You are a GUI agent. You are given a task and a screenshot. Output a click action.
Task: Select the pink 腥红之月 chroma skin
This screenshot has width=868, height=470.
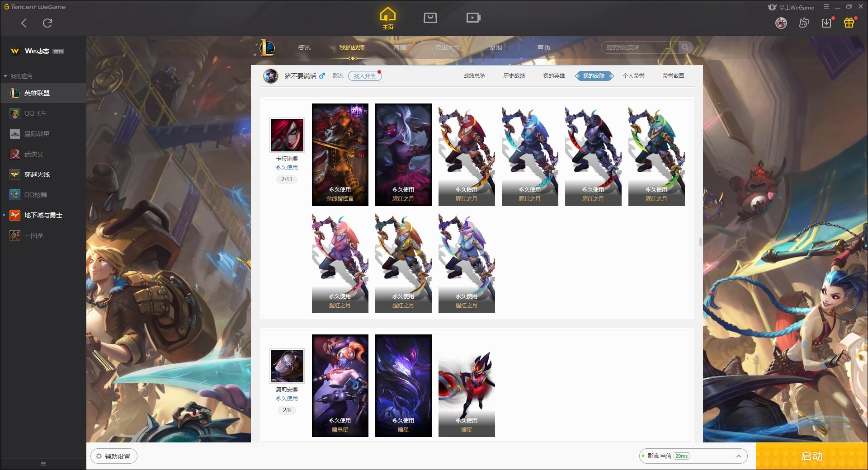pyautogui.click(x=340, y=261)
